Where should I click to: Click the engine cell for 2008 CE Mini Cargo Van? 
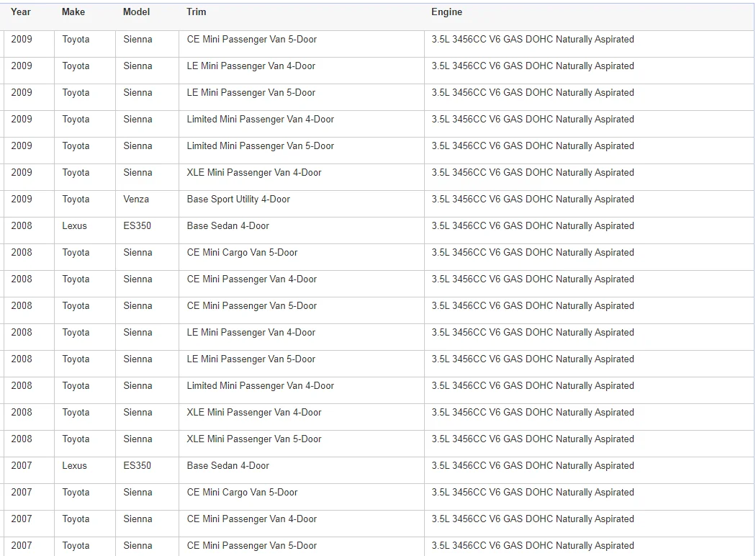click(x=533, y=253)
